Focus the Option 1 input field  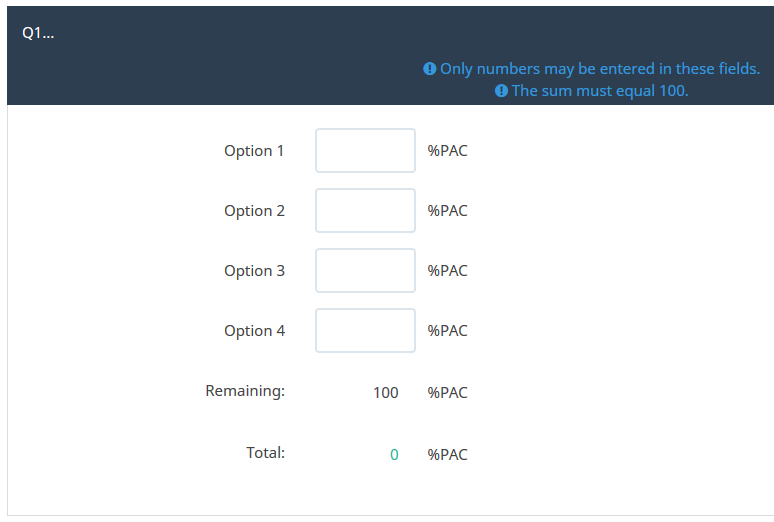pyautogui.click(x=365, y=151)
